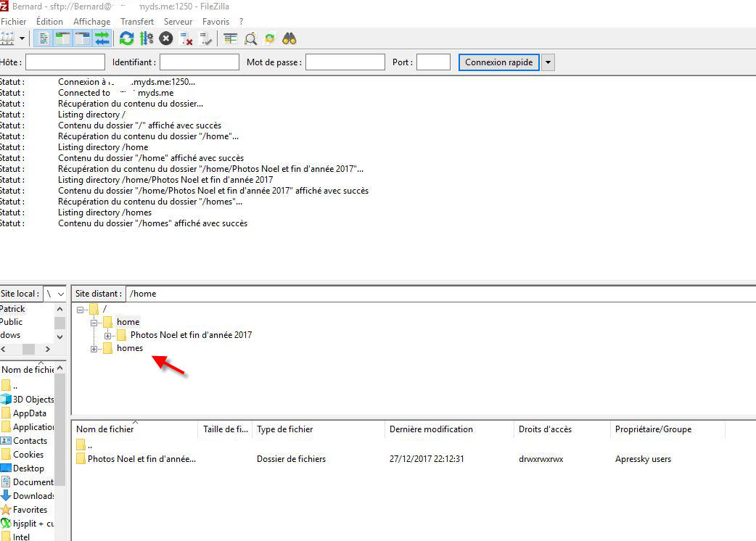Click the Hôte input field
756x541 pixels.
tap(65, 62)
